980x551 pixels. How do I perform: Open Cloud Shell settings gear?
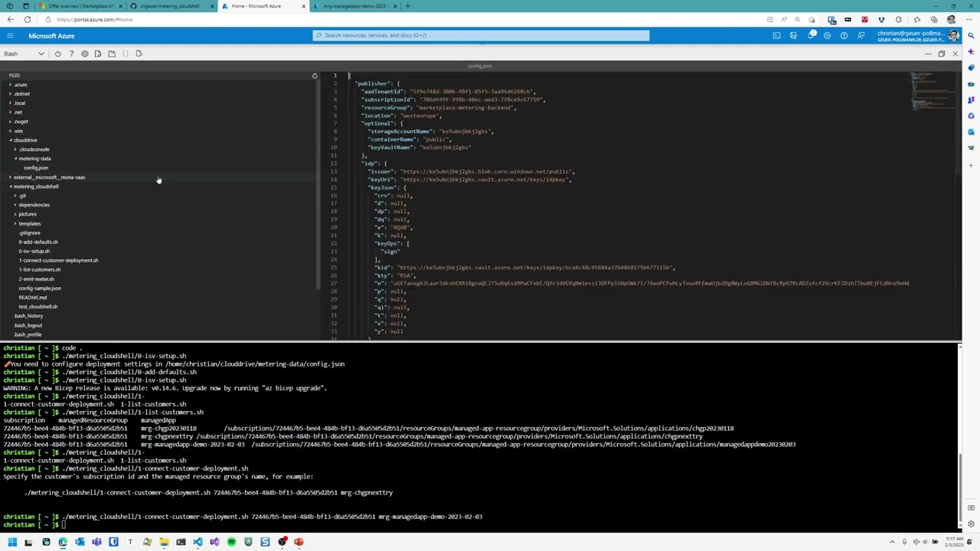tap(85, 54)
